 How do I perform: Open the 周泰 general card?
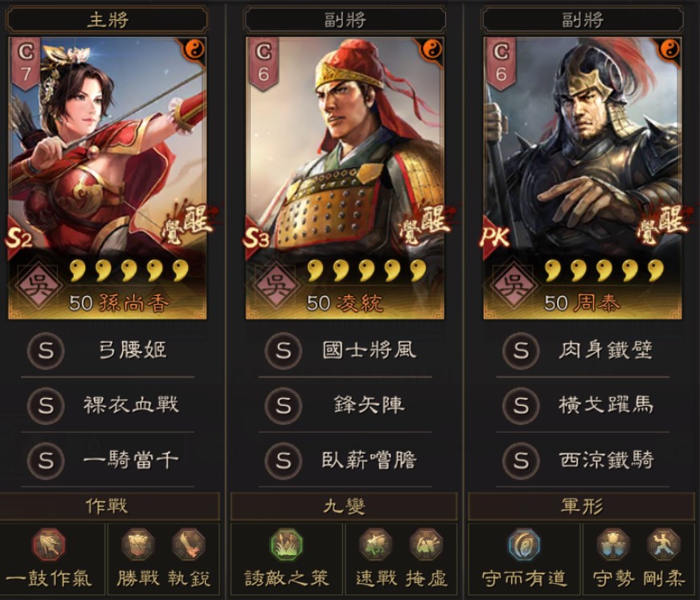(x=582, y=178)
